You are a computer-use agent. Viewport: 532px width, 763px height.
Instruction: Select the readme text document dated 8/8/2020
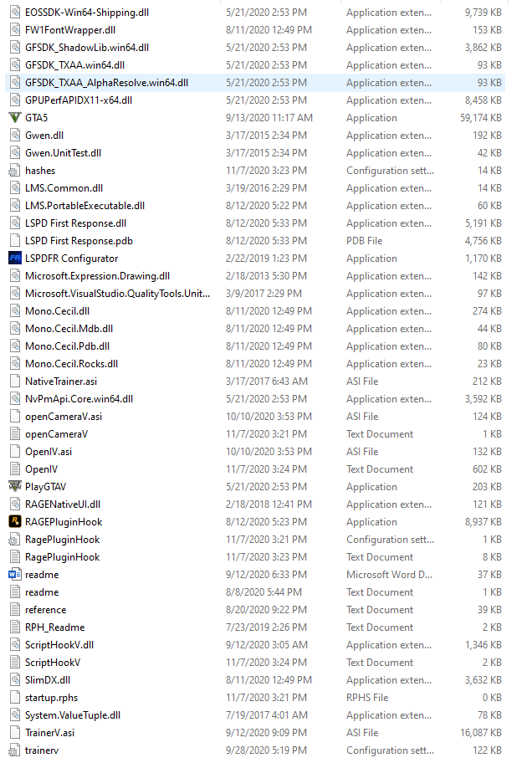coord(42,592)
